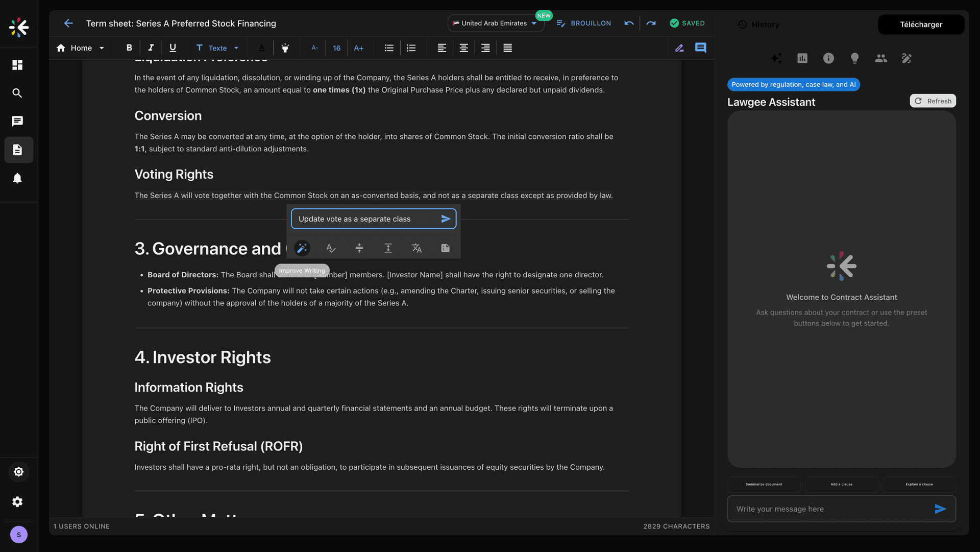Click the Refresh button in Lawgee Assistant
Image resolution: width=980 pixels, height=552 pixels.
tap(933, 101)
